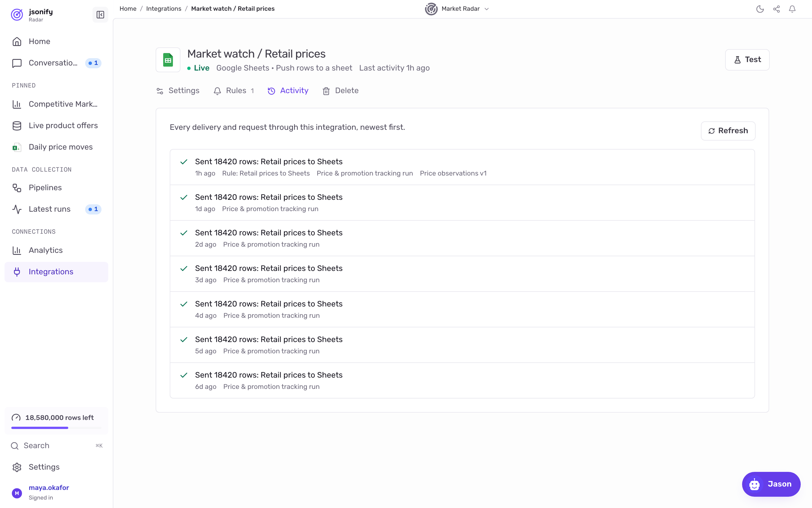Open the 6d ago delivery entry
Screen dimensions: 812x508
click(462, 380)
